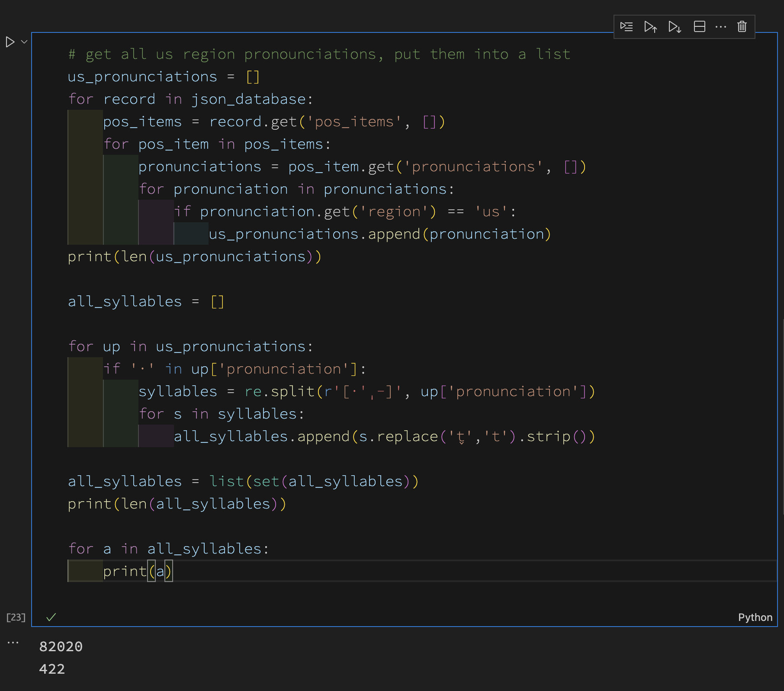Split the cell using the toolbar icon

(x=699, y=27)
